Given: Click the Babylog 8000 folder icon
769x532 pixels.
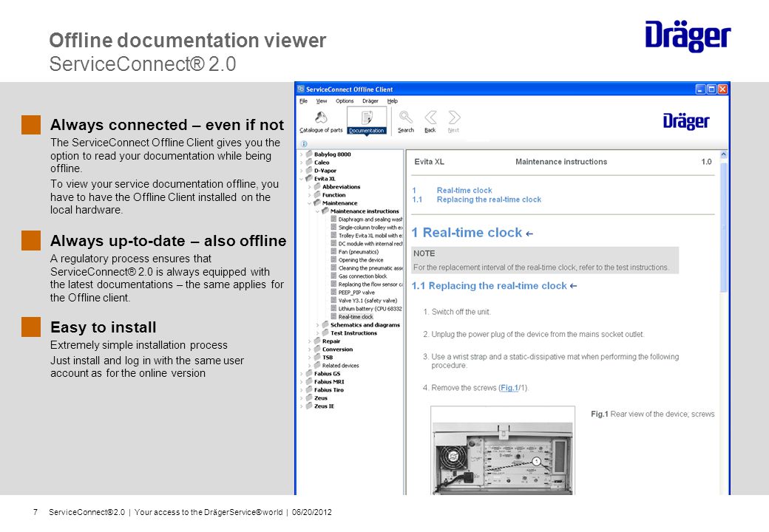Looking at the screenshot, I should pyautogui.click(x=310, y=154).
